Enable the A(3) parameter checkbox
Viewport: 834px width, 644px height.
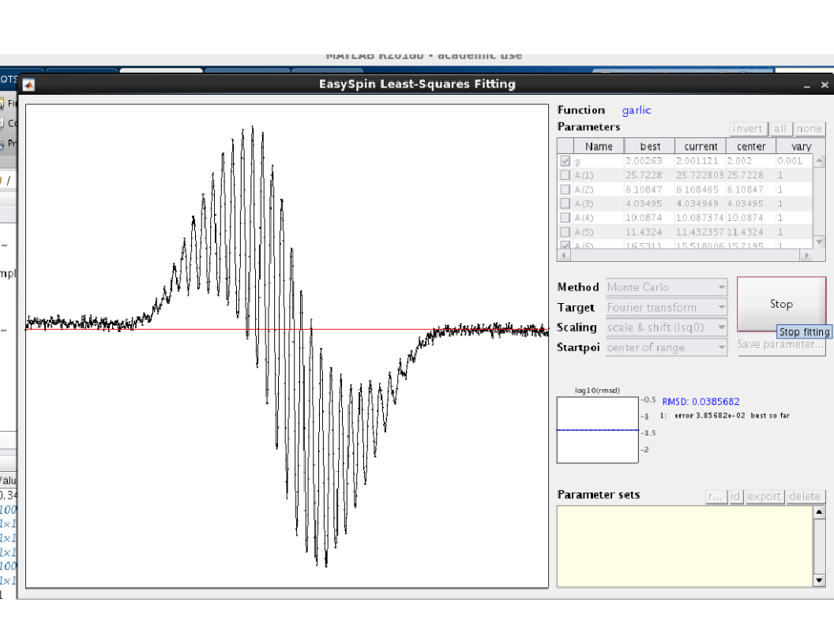click(565, 204)
